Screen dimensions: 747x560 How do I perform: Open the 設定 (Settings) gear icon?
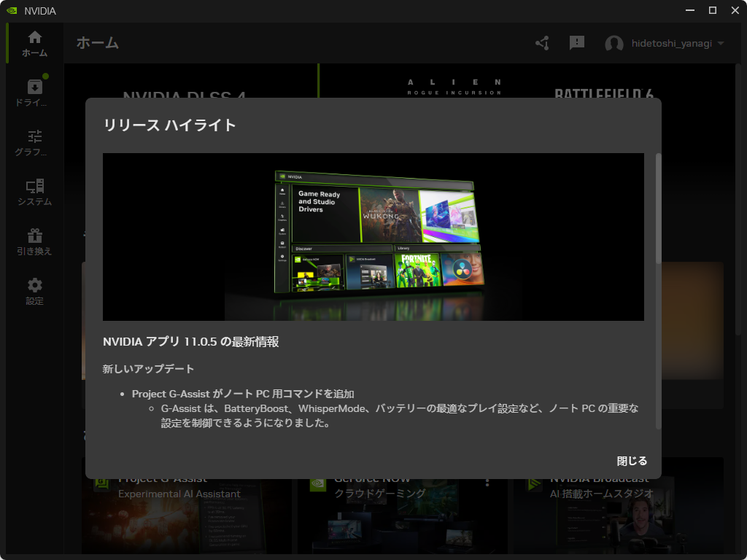click(x=34, y=286)
